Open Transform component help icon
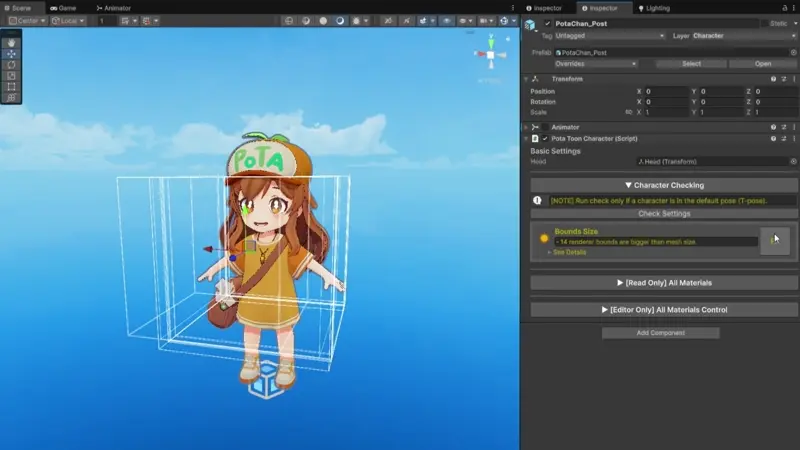 (772, 79)
